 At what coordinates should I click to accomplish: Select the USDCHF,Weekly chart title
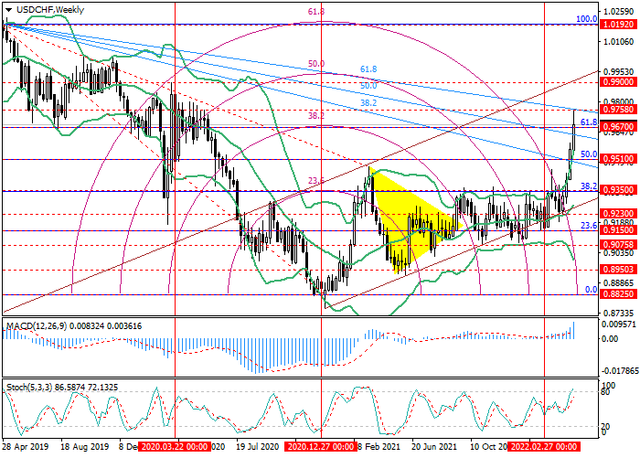click(50, 10)
